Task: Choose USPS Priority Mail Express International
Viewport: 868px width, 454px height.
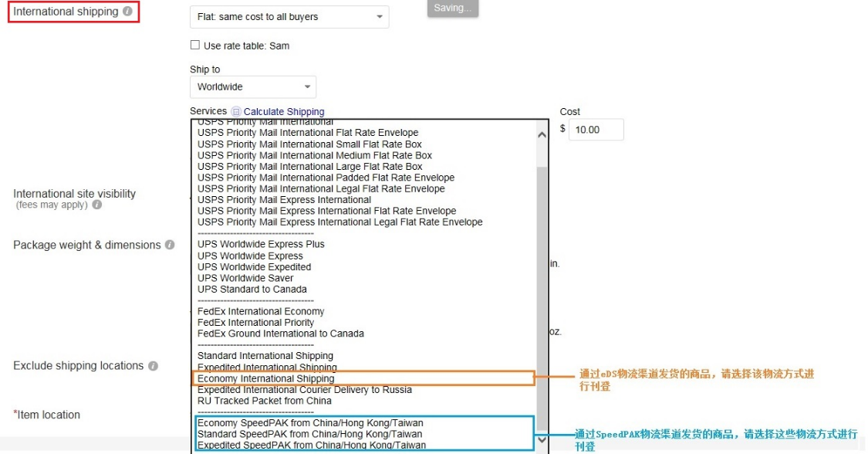Action: tap(284, 199)
